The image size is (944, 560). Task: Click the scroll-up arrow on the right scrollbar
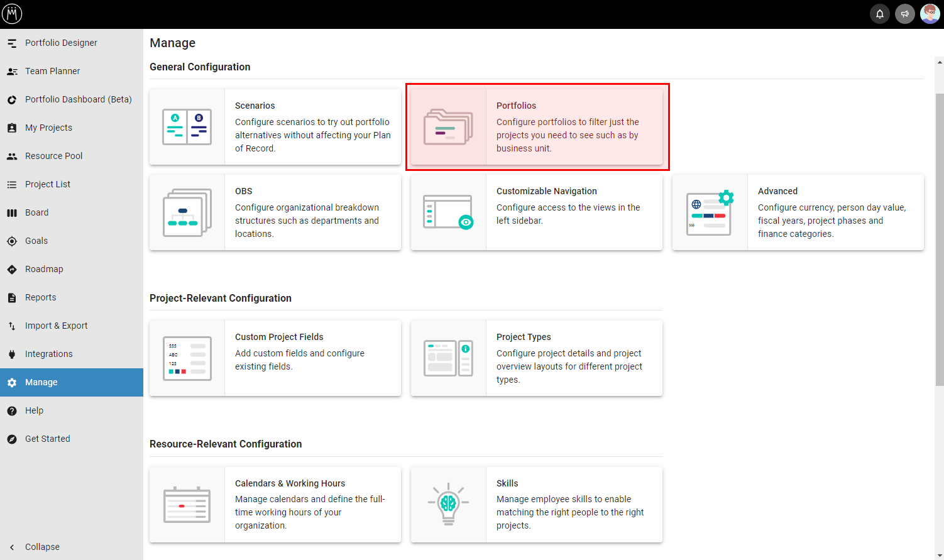[x=938, y=61]
